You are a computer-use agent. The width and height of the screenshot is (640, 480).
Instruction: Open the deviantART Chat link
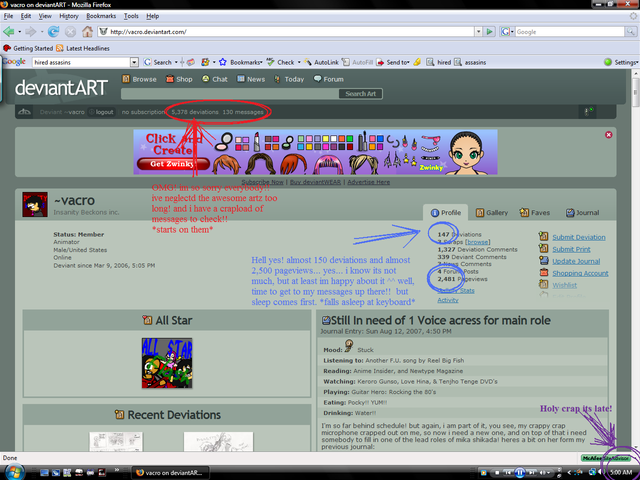(215, 79)
